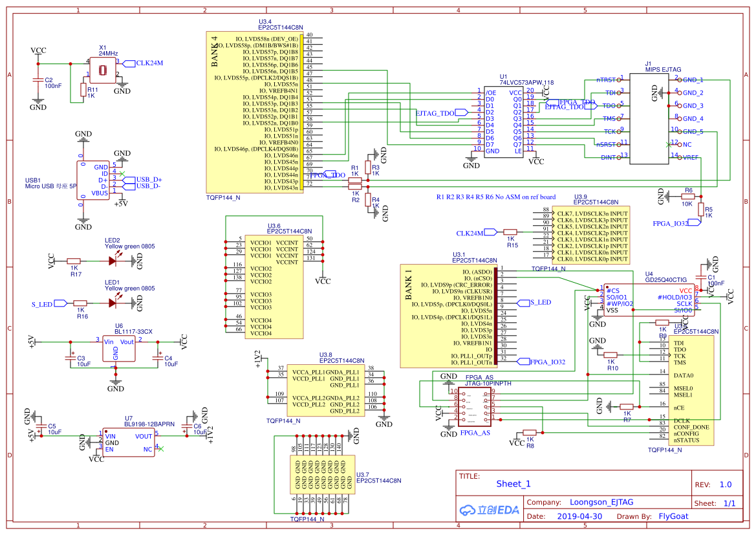Image resolution: width=756 pixels, height=535 pixels.
Task: Click the 立创EDA logo in title block
Action: pos(490,509)
